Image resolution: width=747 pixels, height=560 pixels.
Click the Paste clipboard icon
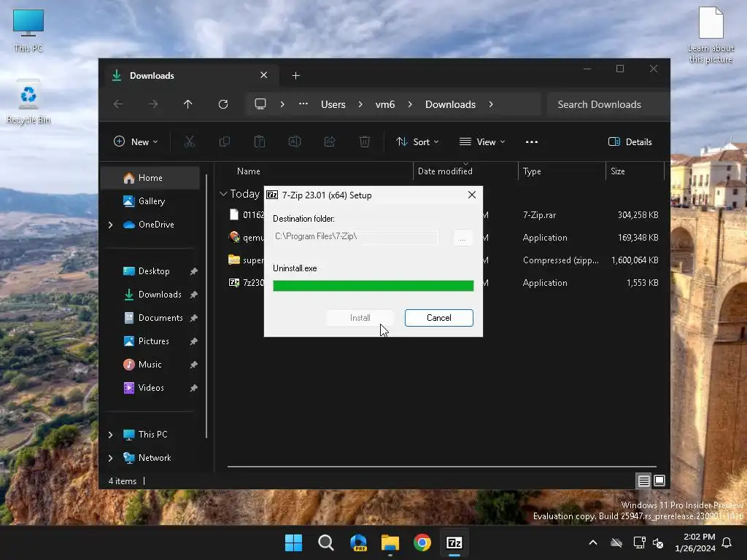260,142
